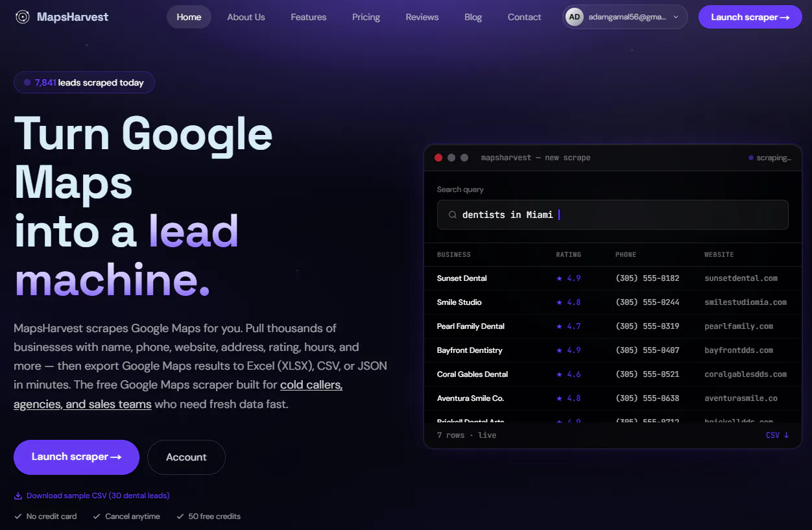812x530 pixels.
Task: Click the WEBSITE column header
Action: [x=719, y=255]
